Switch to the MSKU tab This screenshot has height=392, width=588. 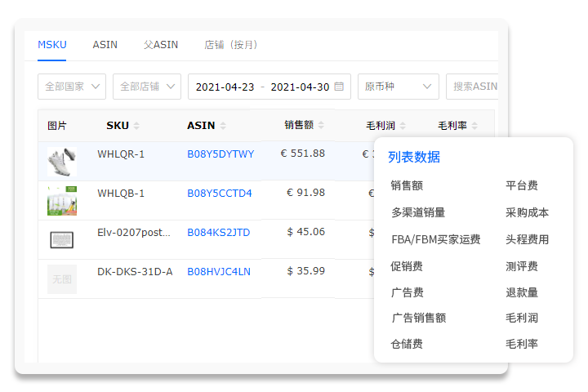52,44
